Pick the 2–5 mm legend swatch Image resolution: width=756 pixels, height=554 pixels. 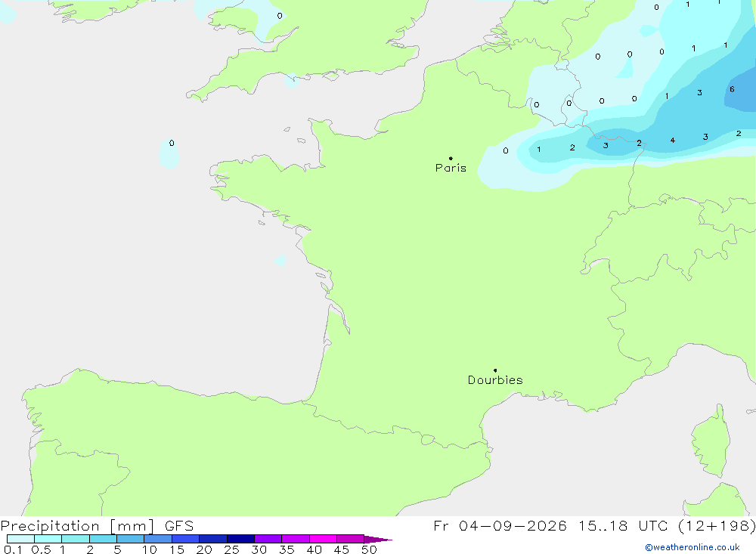tap(103, 539)
